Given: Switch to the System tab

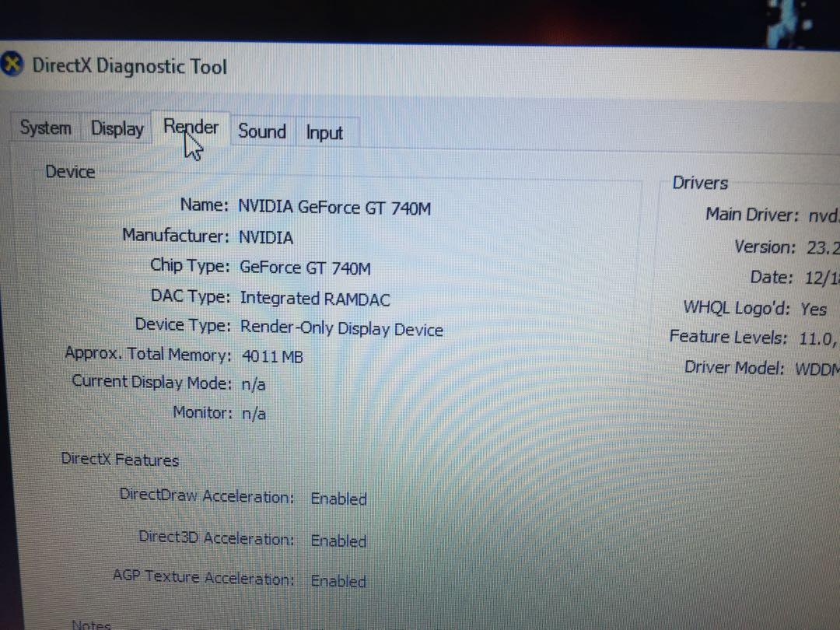Looking at the screenshot, I should (x=46, y=128).
